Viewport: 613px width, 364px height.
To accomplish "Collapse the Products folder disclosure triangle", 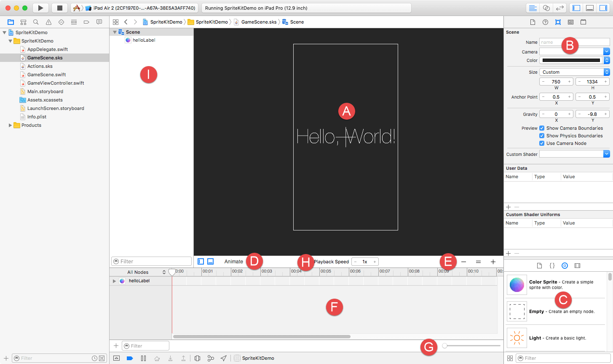I will pyautogui.click(x=11, y=125).
